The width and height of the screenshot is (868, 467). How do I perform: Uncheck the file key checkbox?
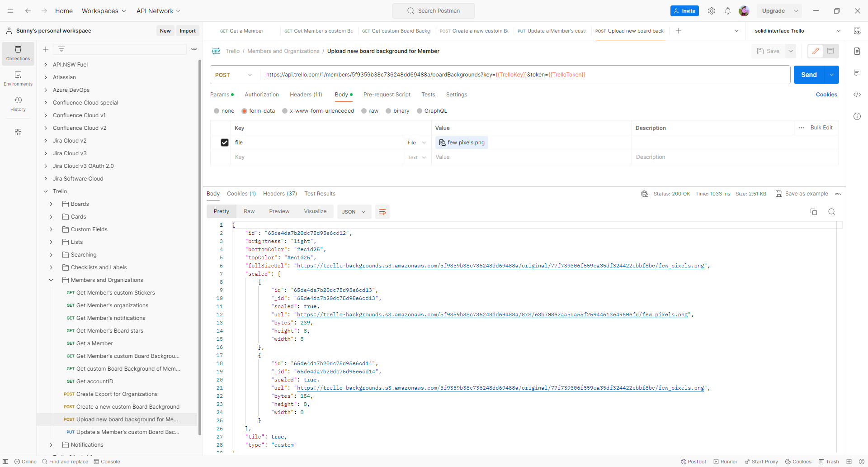click(225, 143)
